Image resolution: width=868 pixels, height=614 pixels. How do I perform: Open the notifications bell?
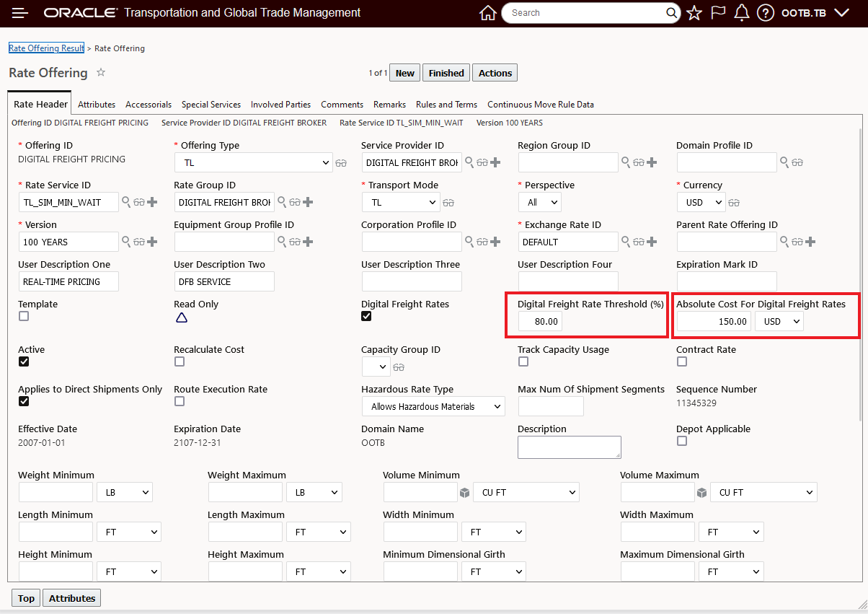(x=741, y=13)
